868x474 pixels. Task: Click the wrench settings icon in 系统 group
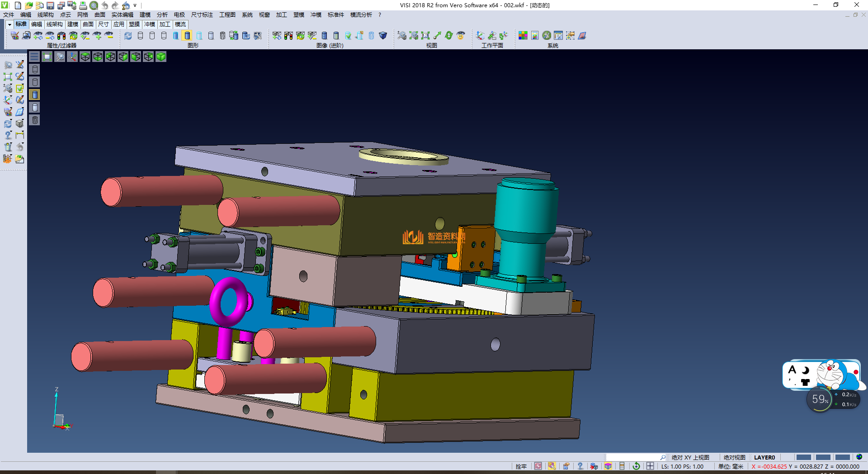pos(547,35)
